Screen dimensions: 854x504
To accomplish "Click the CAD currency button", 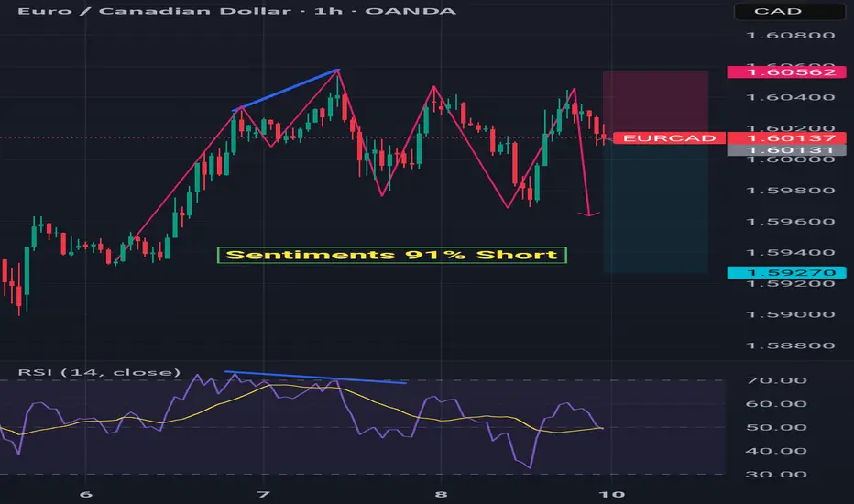I will coord(789,11).
